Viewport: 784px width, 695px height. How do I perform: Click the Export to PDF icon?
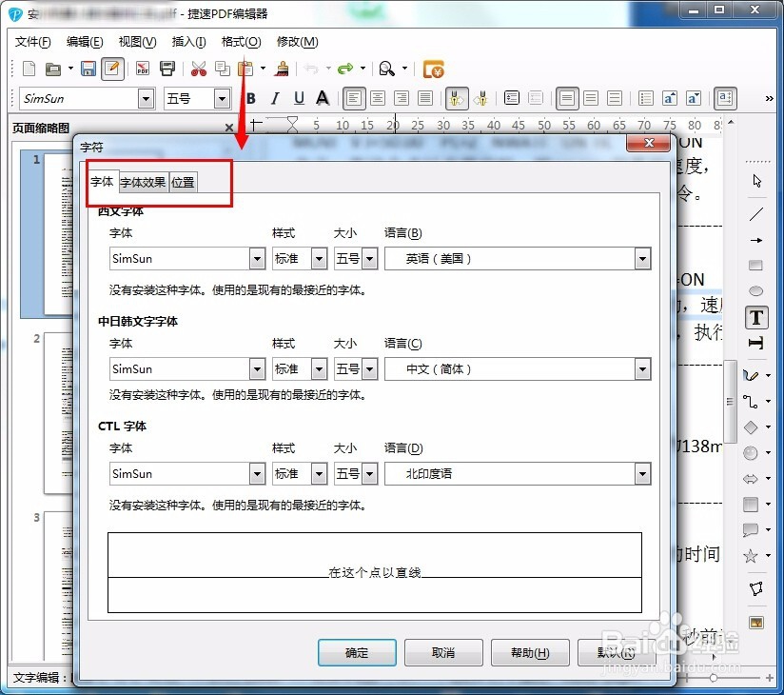point(141,69)
